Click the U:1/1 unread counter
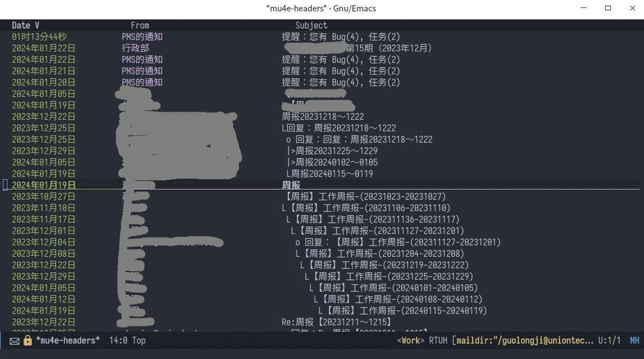 pos(609,341)
